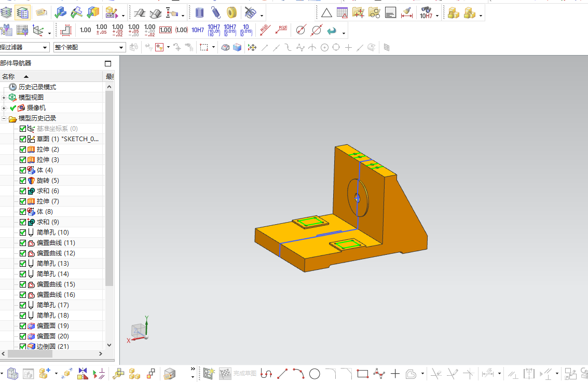Click the boxed 1.00 basic dimension icon
The height and width of the screenshot is (382, 588).
[x=166, y=30]
